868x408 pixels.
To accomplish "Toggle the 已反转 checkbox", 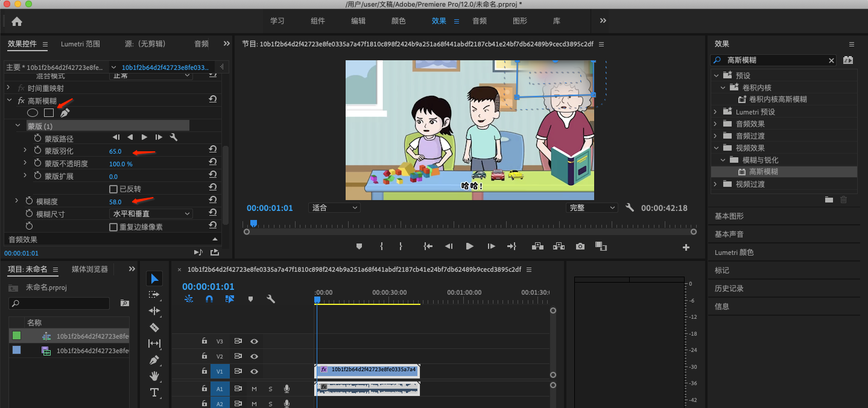I will point(113,189).
